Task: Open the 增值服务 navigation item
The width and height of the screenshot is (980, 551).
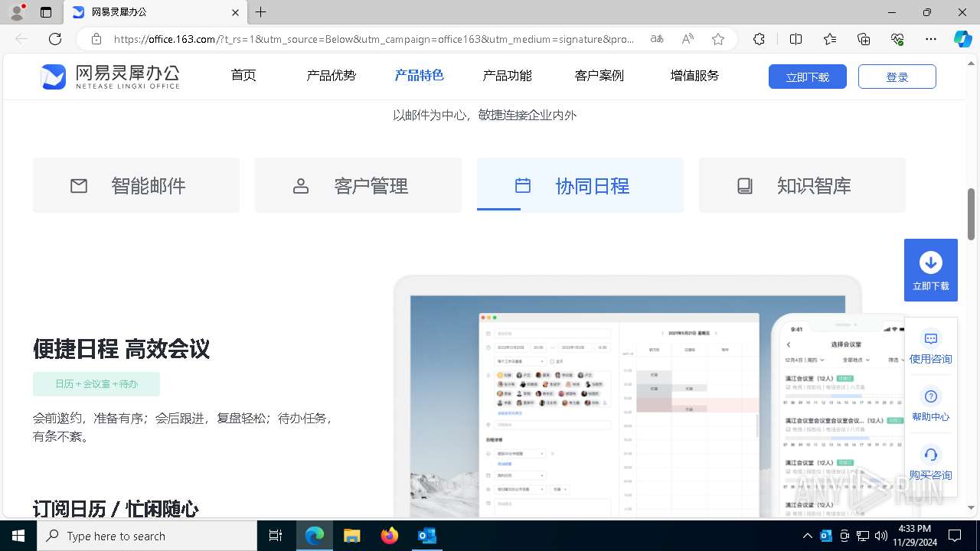Action: click(x=694, y=75)
